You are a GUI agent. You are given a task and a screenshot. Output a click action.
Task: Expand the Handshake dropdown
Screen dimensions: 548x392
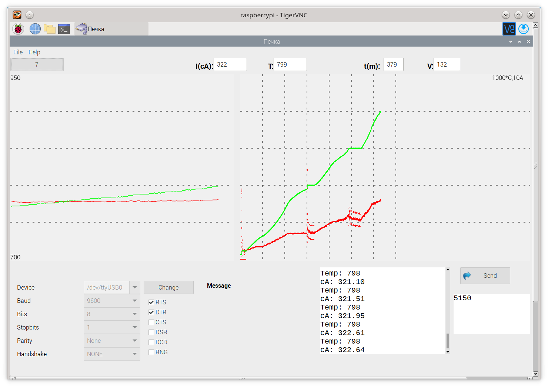[x=134, y=354]
